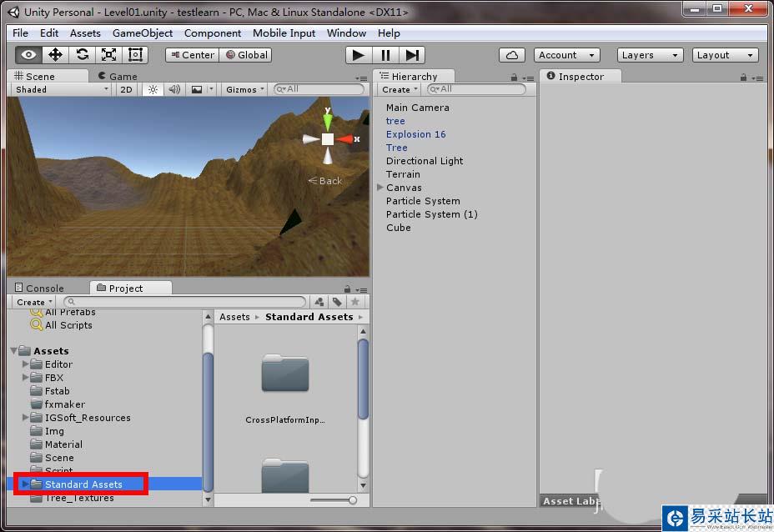Screen dimensions: 774x532
Task: Select Explosion 16 in Hierarchy
Action: (415, 134)
